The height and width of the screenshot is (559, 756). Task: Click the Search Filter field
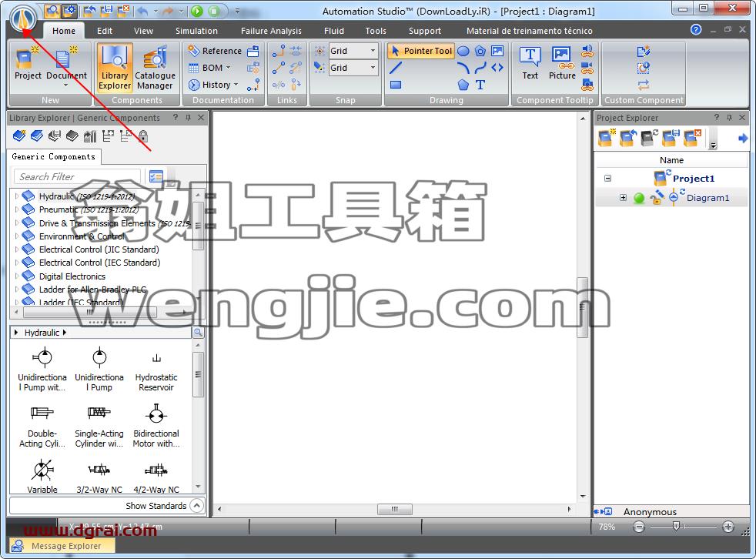pyautogui.click(x=77, y=176)
